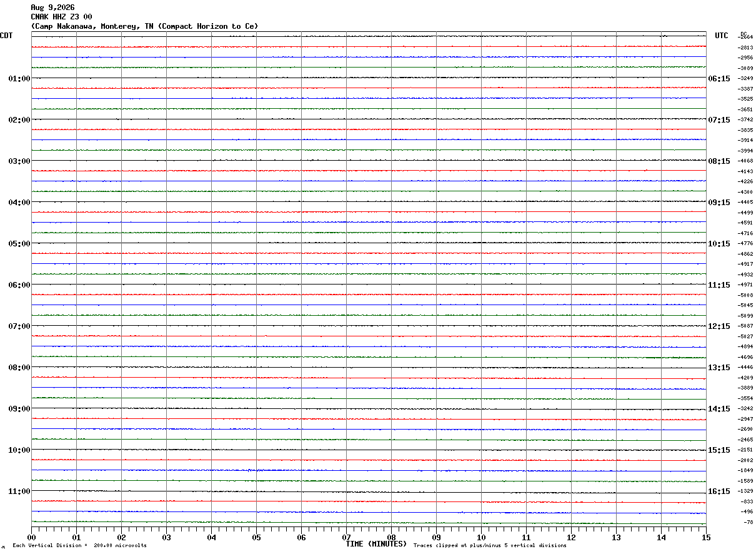Click the Camp Nakanawa location description
This screenshot has height=554, width=756.
click(x=144, y=26)
